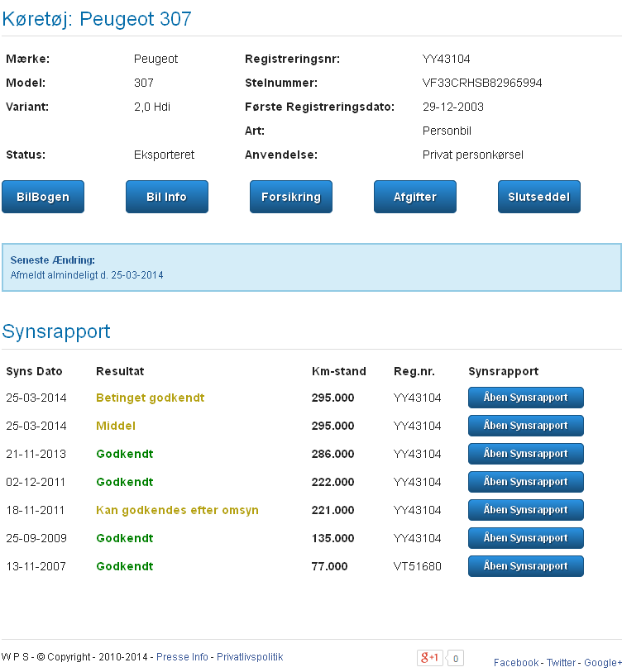The width and height of the screenshot is (622, 672).
Task: Open Synsrapport for 02-12-2011 inspection
Action: pos(525,482)
